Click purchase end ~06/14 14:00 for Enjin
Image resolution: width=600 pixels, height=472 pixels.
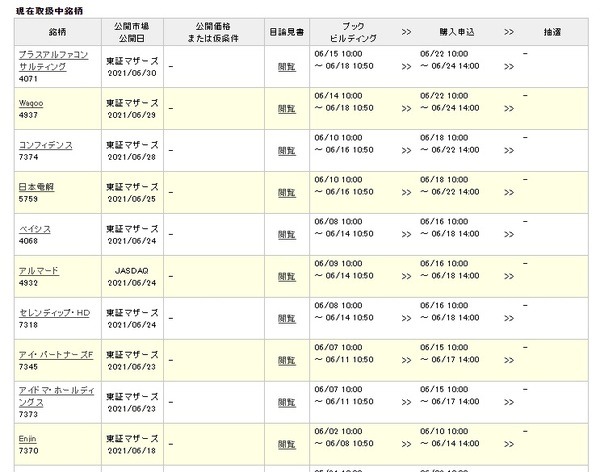pyautogui.click(x=450, y=443)
